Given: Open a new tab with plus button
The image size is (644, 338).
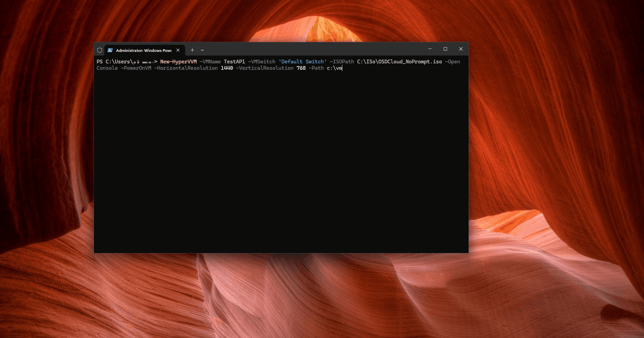Looking at the screenshot, I should click(x=192, y=50).
